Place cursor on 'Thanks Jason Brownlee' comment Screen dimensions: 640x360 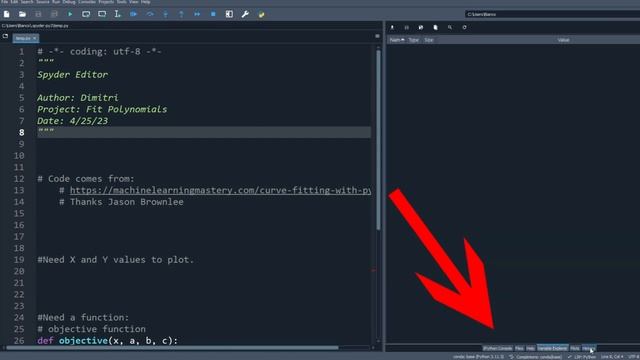121,202
